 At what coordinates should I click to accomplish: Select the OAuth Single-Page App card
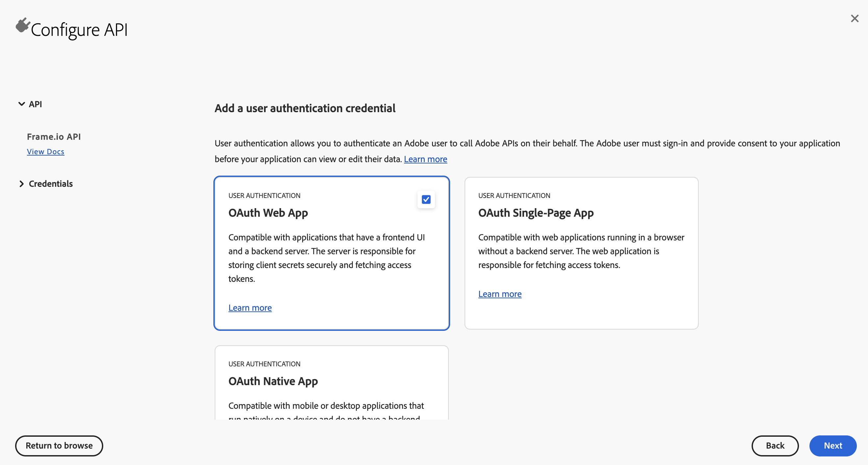click(581, 253)
